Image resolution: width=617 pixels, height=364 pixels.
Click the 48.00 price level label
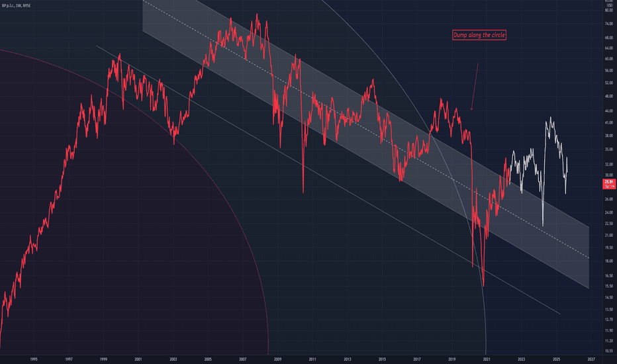(609, 97)
